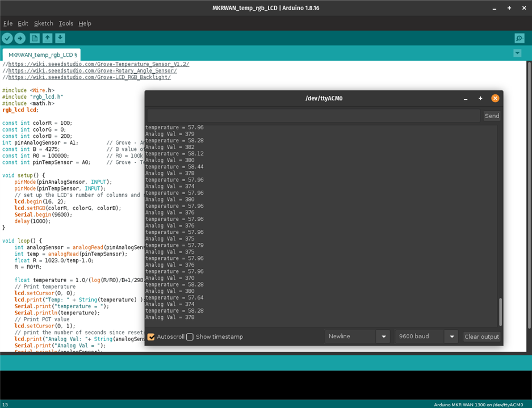The width and height of the screenshot is (532, 408).
Task: Verify the sketch with the checkmark icon
Action: pyautogui.click(x=7, y=38)
